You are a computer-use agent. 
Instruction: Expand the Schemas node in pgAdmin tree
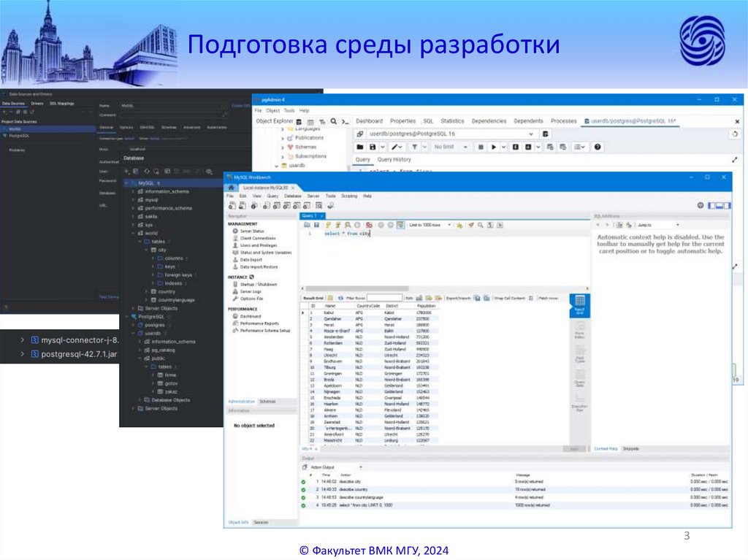point(283,147)
